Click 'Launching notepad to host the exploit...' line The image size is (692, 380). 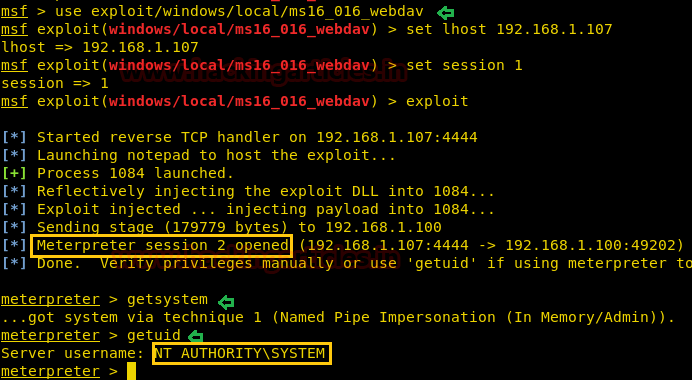(x=216, y=155)
